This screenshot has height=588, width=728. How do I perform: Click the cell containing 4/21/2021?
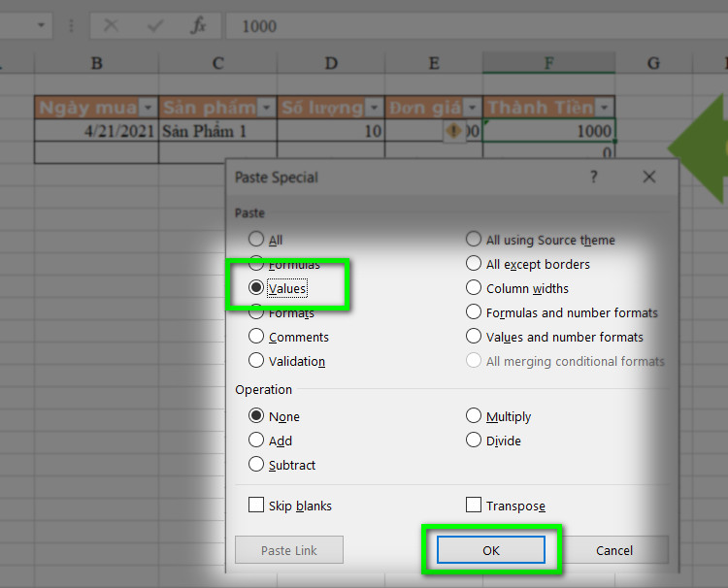[96, 131]
